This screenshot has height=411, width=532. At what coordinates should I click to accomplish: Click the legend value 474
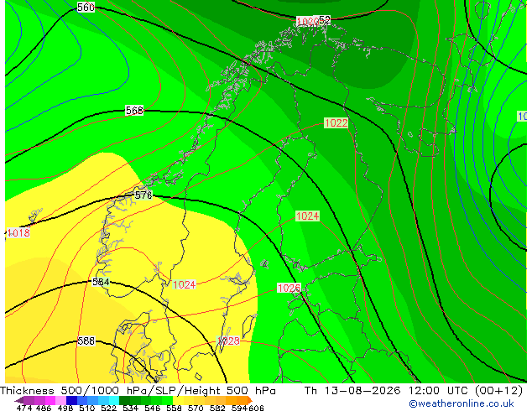[x=24, y=408]
